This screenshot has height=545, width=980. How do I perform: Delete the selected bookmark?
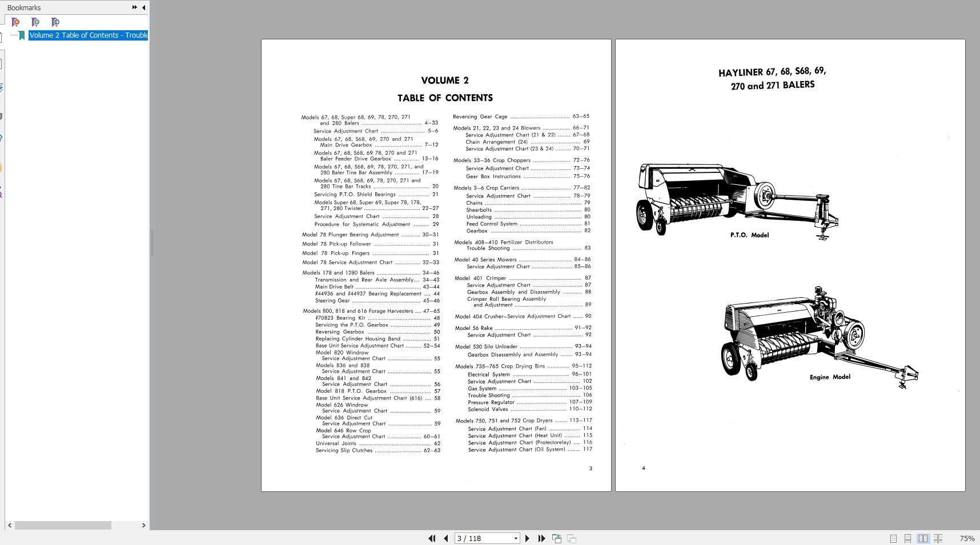click(15, 22)
